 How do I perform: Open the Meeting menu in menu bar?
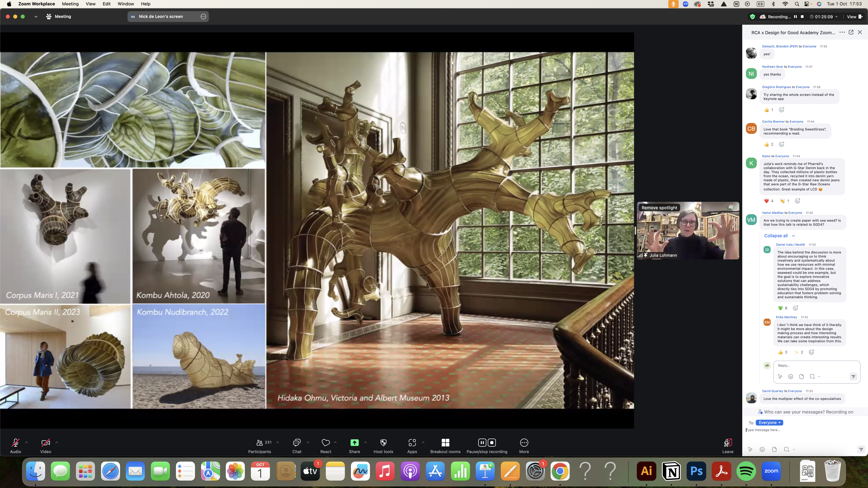70,4
